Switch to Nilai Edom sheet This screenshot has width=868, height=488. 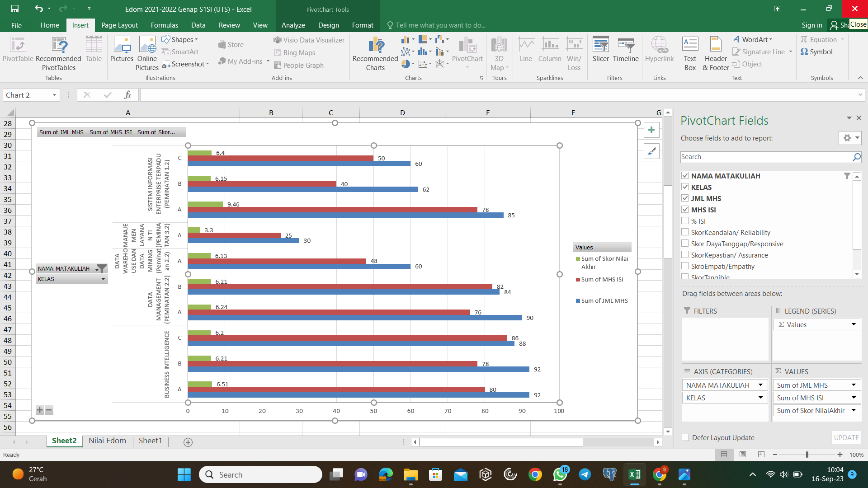click(x=107, y=441)
